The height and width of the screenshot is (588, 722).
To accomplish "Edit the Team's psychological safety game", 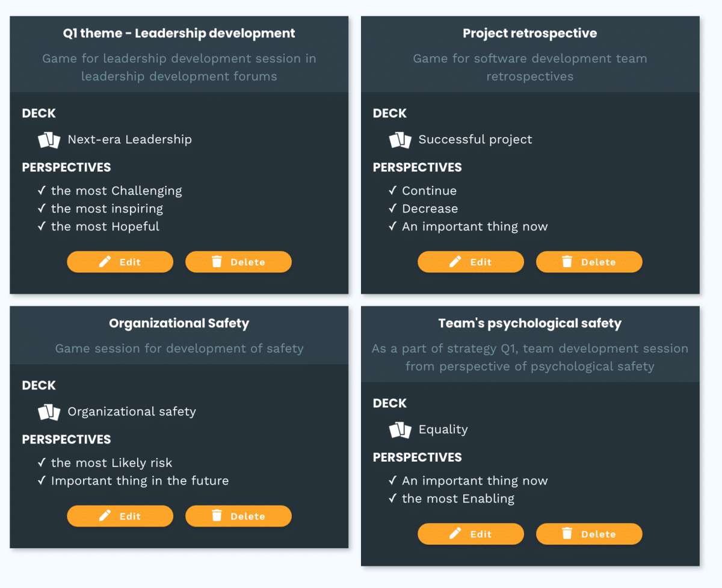I will click(471, 534).
